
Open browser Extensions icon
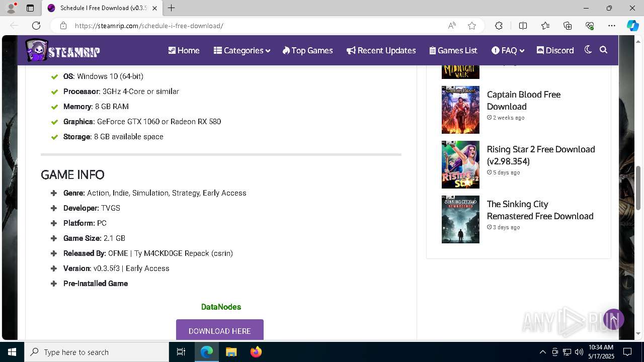pyautogui.click(x=499, y=26)
